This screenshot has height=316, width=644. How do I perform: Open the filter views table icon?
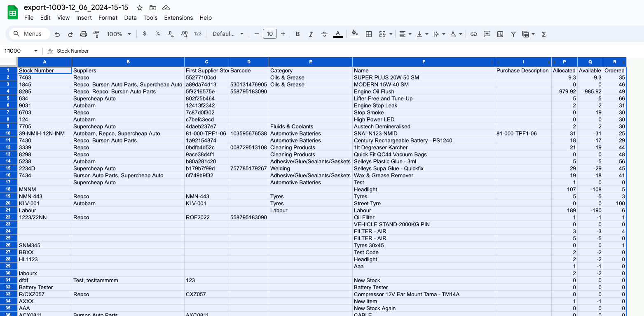[x=525, y=34]
